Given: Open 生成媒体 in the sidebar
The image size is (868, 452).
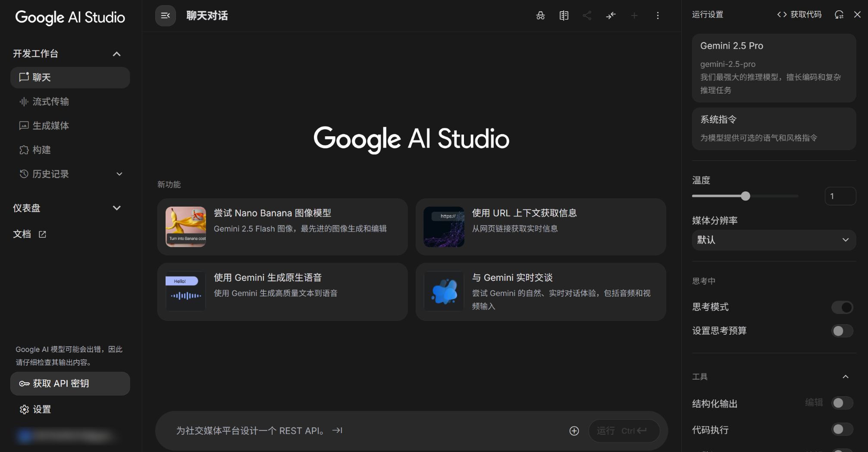Looking at the screenshot, I should coord(50,126).
